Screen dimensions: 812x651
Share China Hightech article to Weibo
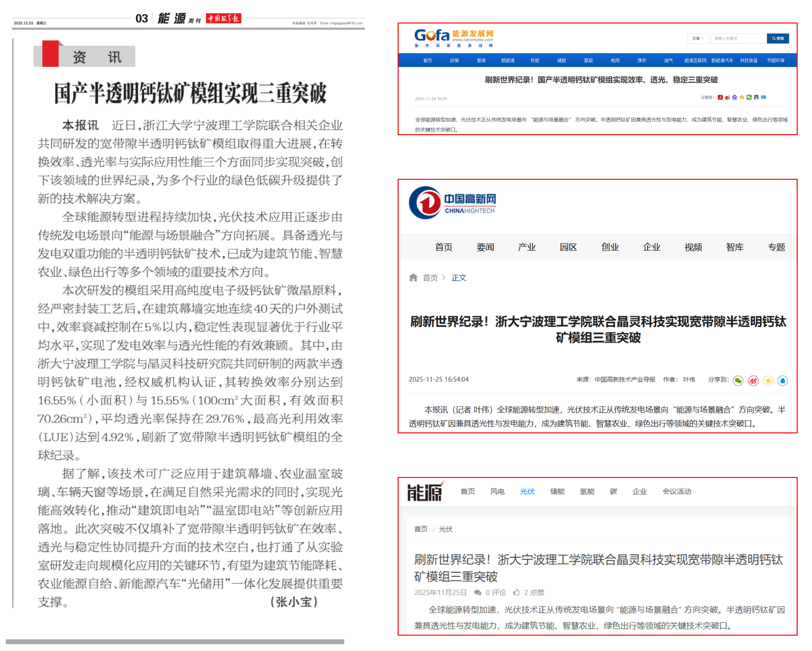click(753, 381)
